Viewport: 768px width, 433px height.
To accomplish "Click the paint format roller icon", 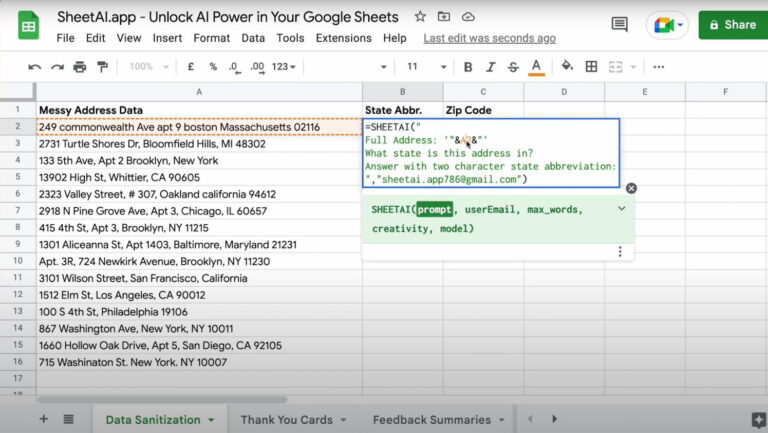I will click(x=101, y=67).
